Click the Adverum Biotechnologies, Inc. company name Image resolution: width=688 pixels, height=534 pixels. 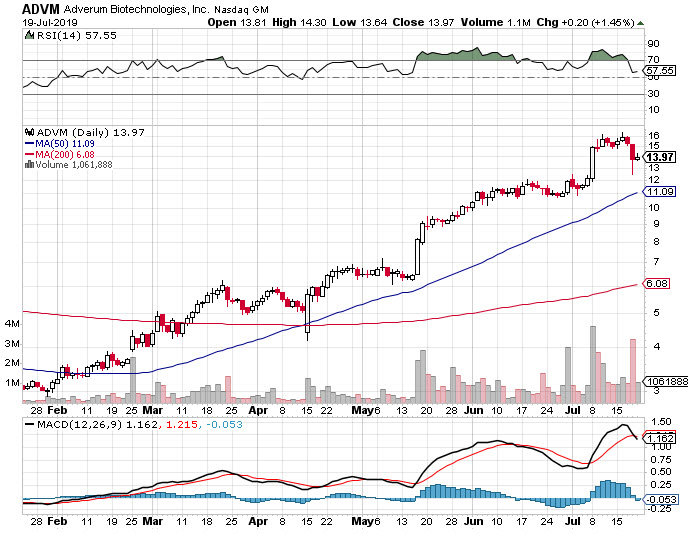click(x=136, y=9)
